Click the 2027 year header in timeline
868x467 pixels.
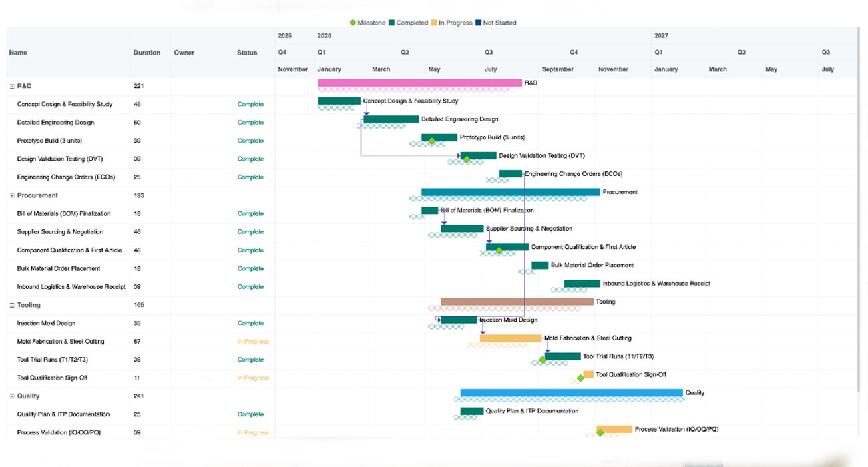[661, 36]
